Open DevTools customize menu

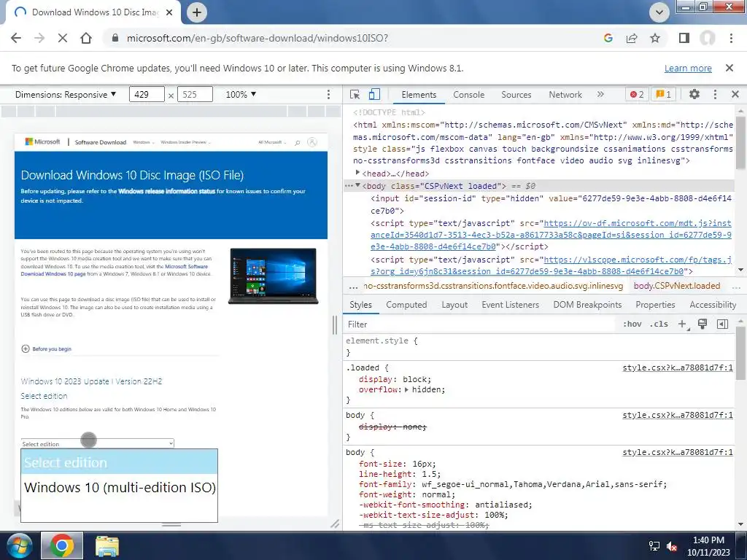pos(715,94)
